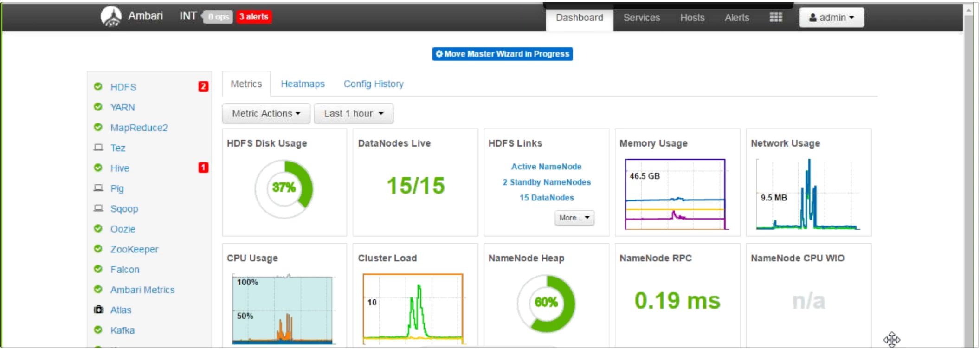Open the Hive service link
980x349 pixels.
click(x=120, y=168)
